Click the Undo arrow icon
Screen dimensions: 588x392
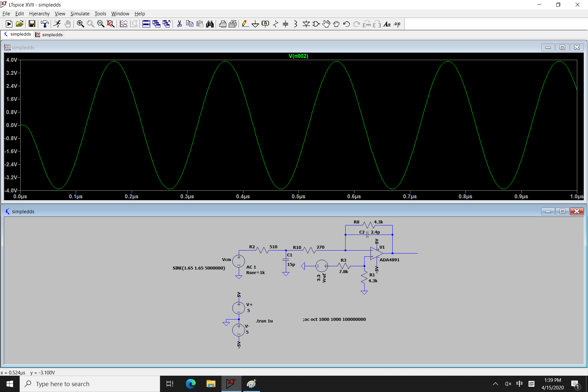point(347,24)
